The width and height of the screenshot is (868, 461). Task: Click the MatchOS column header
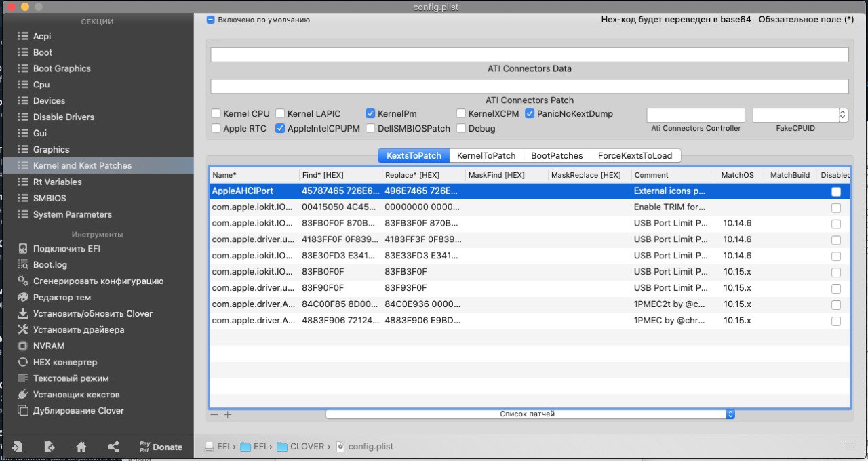coord(737,175)
